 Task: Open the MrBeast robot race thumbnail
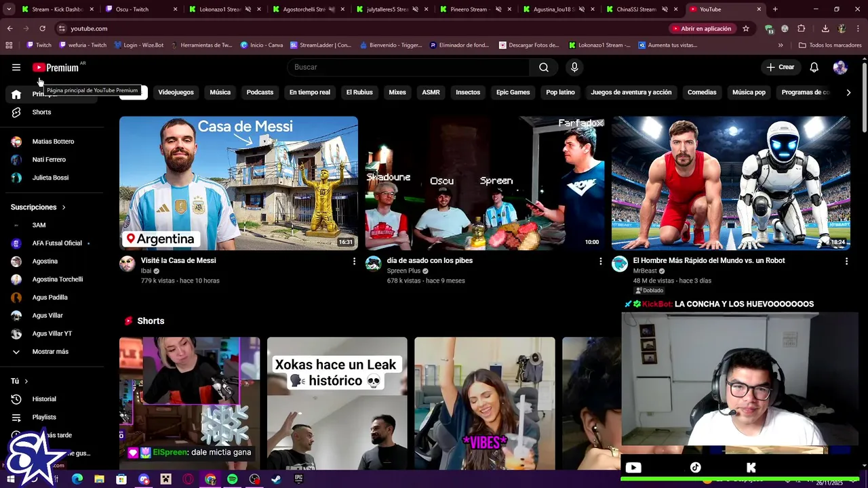731,183
